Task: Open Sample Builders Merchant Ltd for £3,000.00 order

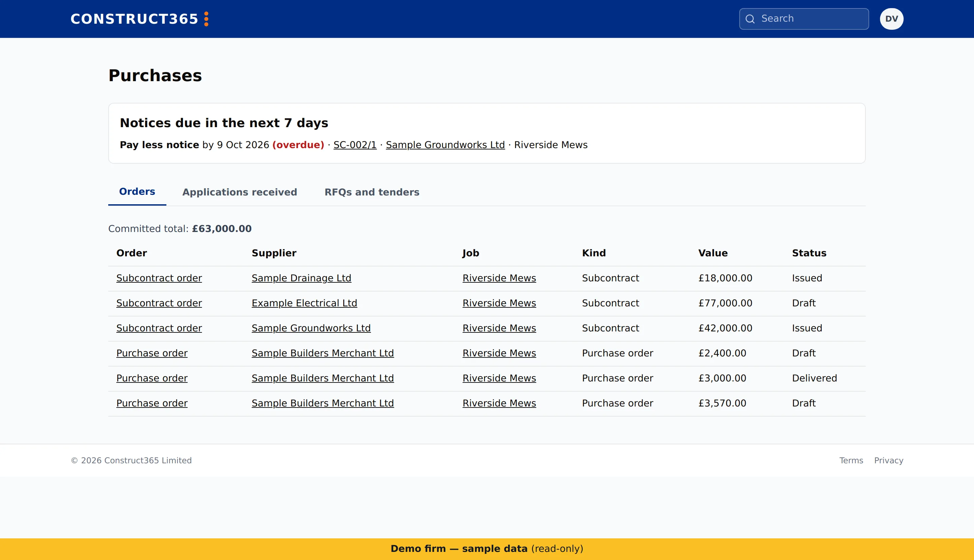Action: point(323,378)
